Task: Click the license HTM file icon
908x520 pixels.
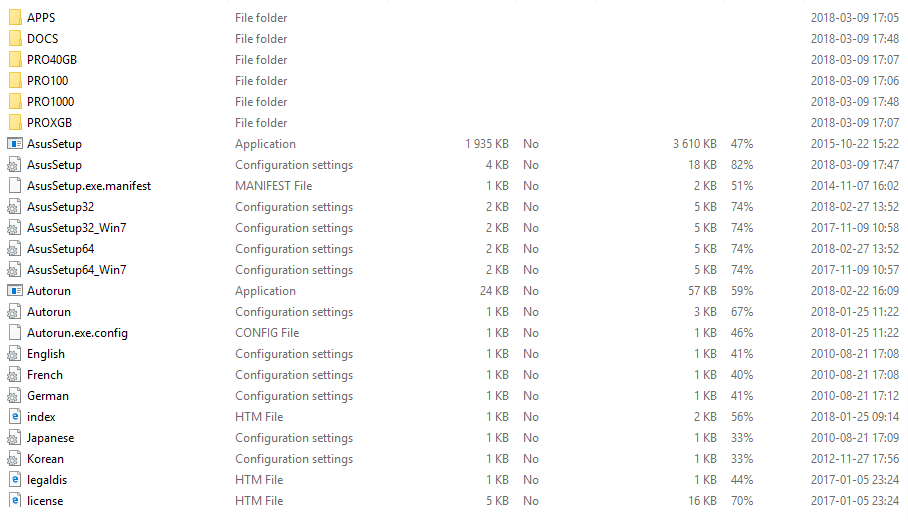Action: coord(15,501)
